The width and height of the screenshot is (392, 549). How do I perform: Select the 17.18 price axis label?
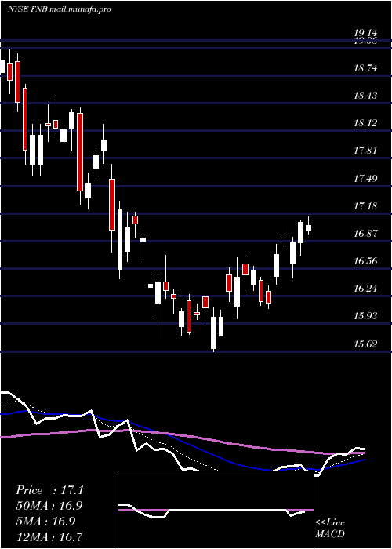(x=365, y=205)
